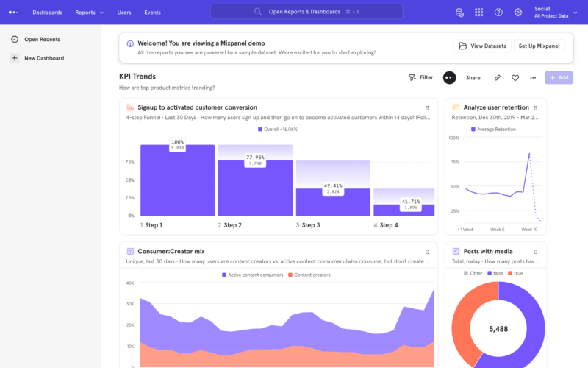Image resolution: width=588 pixels, height=368 pixels.
Task: Favorite the dashboard with the heart icon
Action: click(515, 78)
